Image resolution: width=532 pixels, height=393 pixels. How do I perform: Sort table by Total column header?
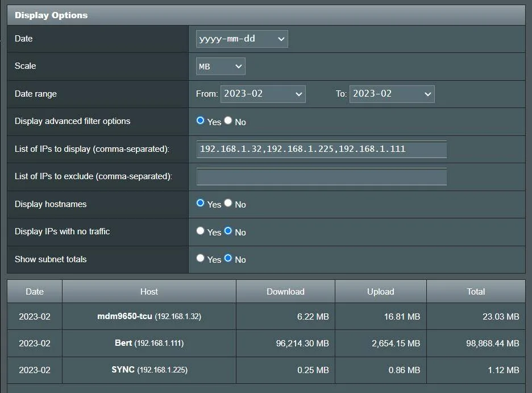click(x=476, y=292)
